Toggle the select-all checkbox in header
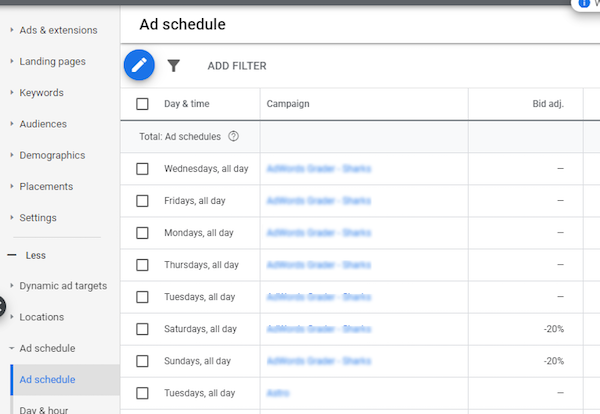This screenshot has width=600, height=414. (x=142, y=104)
